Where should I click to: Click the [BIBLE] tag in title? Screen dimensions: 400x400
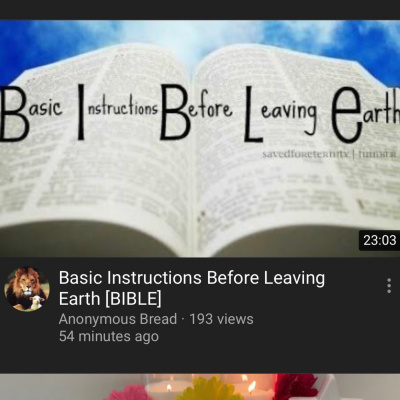point(133,298)
